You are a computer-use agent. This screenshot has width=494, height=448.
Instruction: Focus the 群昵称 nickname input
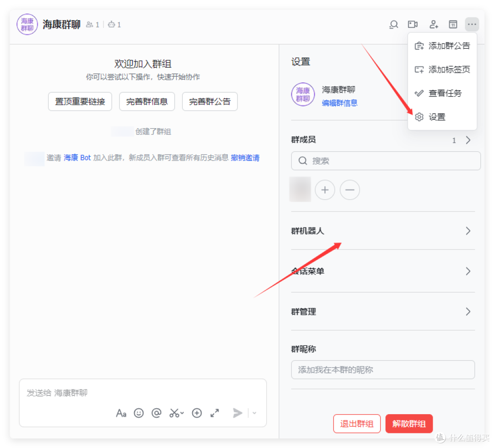383,369
